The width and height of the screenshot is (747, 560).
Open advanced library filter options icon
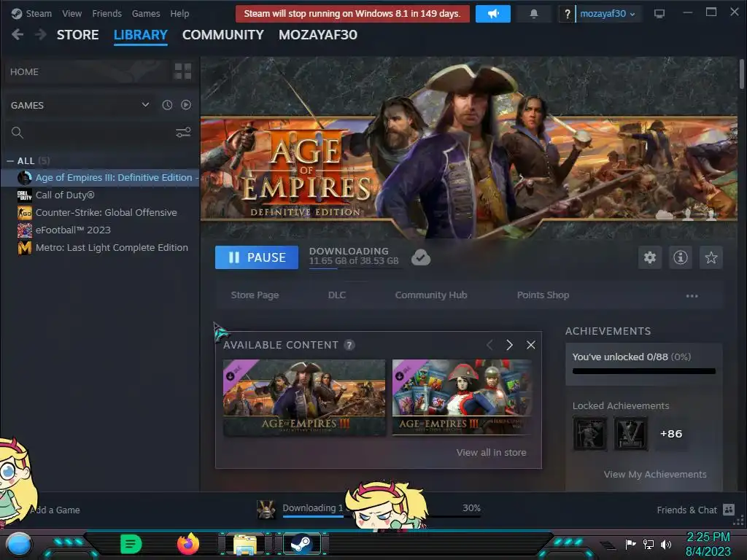point(183,132)
